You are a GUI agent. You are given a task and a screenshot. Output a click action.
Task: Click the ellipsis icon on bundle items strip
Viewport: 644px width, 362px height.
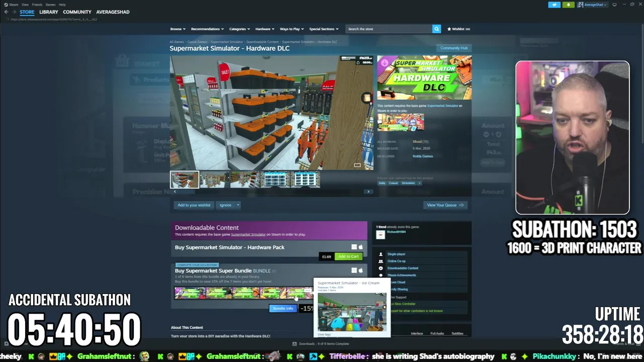click(x=308, y=291)
